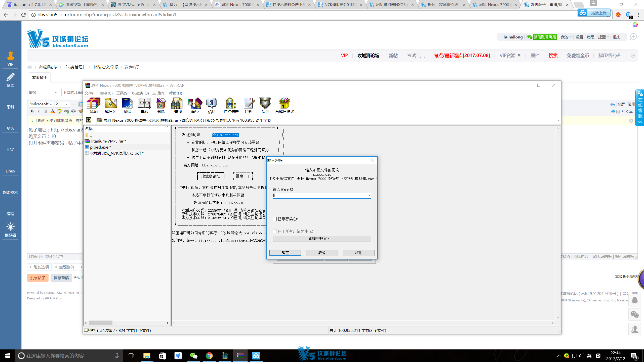This screenshot has height=362, width=644.
Task: Toggle the Show password (显示密码) checkbox
Action: point(275,219)
